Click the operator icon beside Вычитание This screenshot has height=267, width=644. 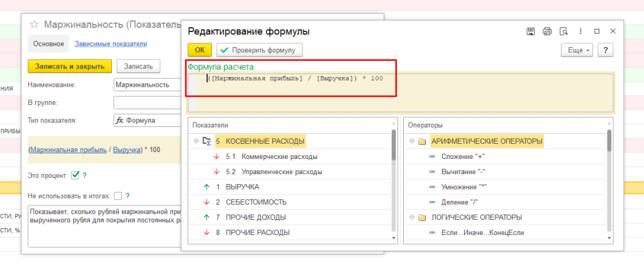431,172
